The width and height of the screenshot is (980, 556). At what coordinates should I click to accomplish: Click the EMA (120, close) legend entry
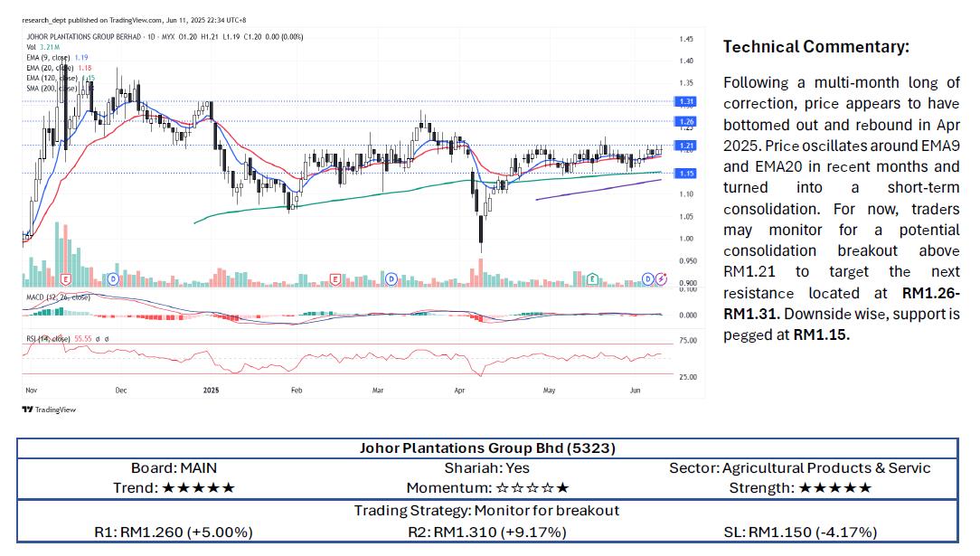61,78
